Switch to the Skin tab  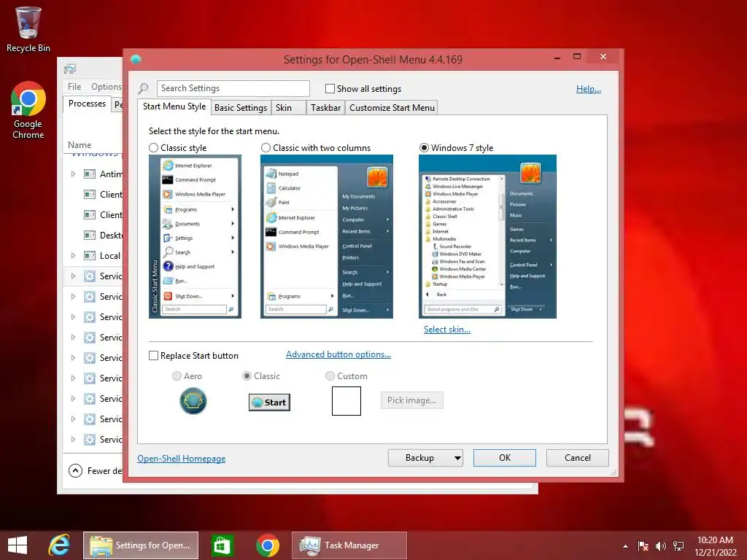click(288, 108)
